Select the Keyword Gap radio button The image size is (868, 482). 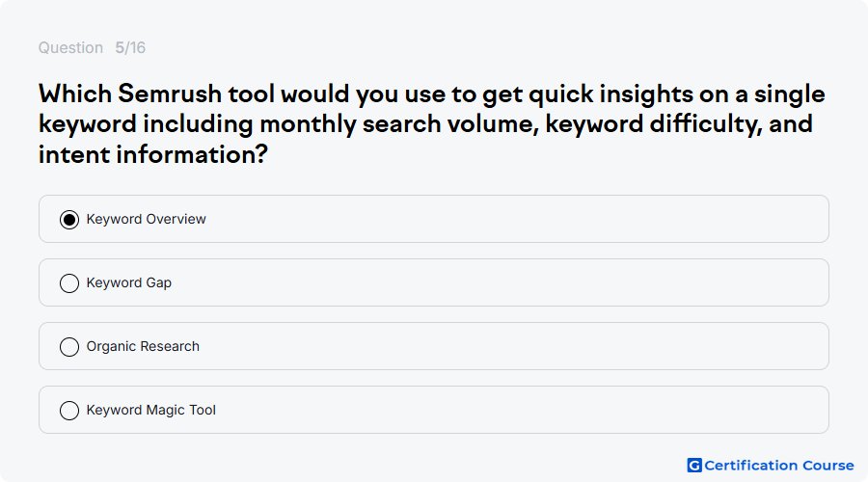(69, 283)
